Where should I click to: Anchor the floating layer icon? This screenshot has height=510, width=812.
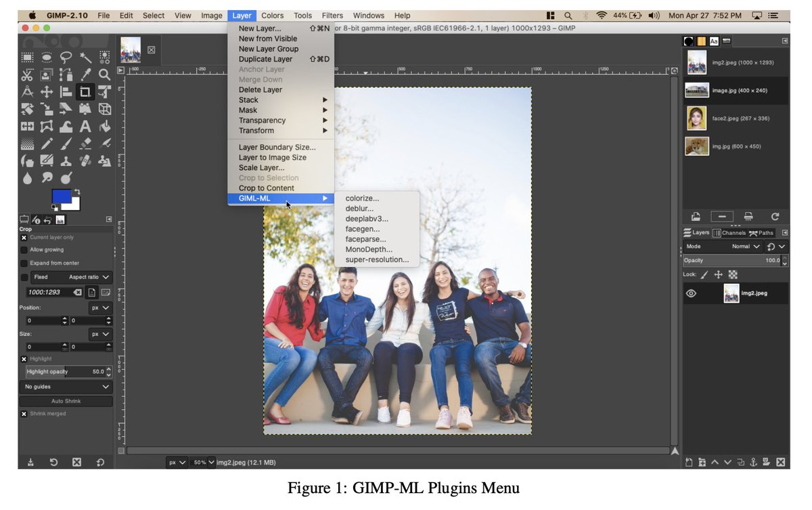753,462
